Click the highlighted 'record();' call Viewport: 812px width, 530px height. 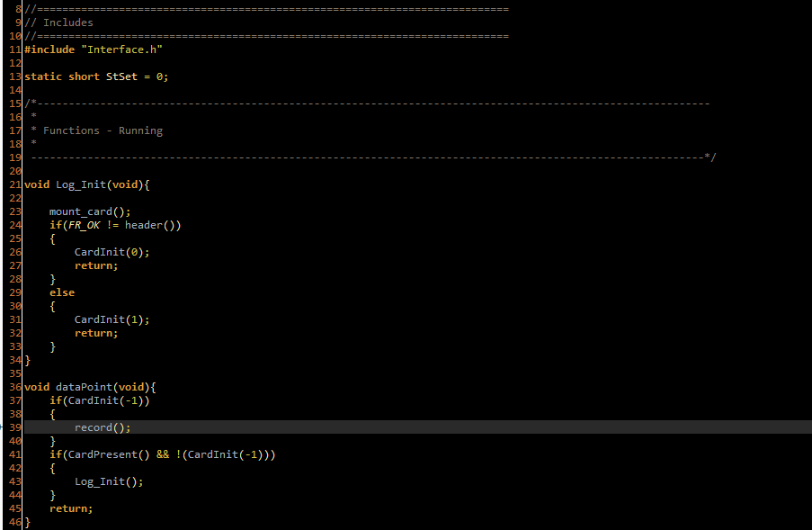tap(103, 427)
